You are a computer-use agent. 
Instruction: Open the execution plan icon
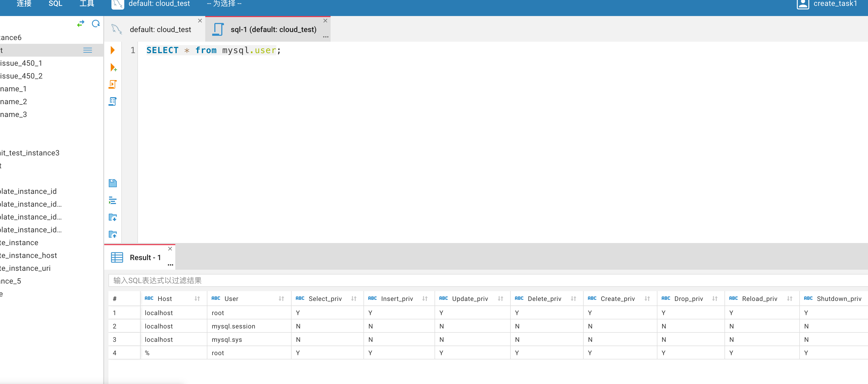(113, 101)
